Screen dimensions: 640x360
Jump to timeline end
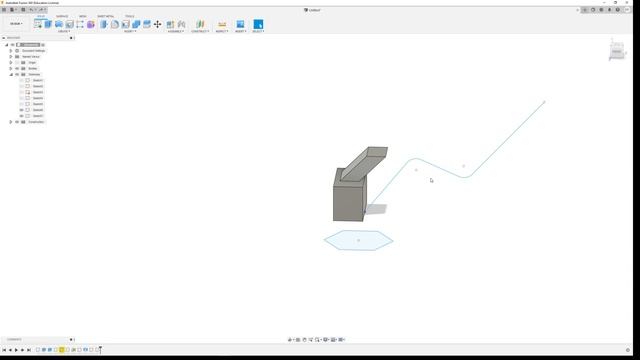[x=29, y=350]
